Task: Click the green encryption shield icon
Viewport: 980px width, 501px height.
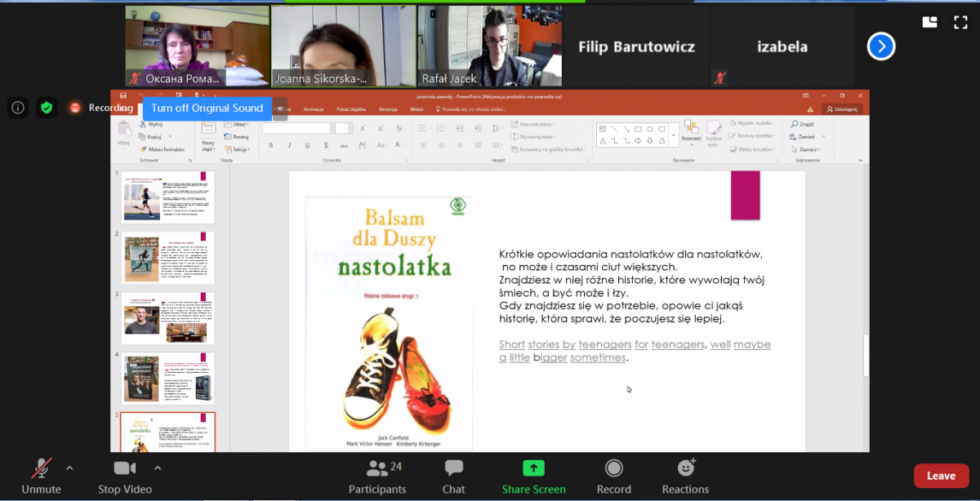Action: [x=46, y=108]
